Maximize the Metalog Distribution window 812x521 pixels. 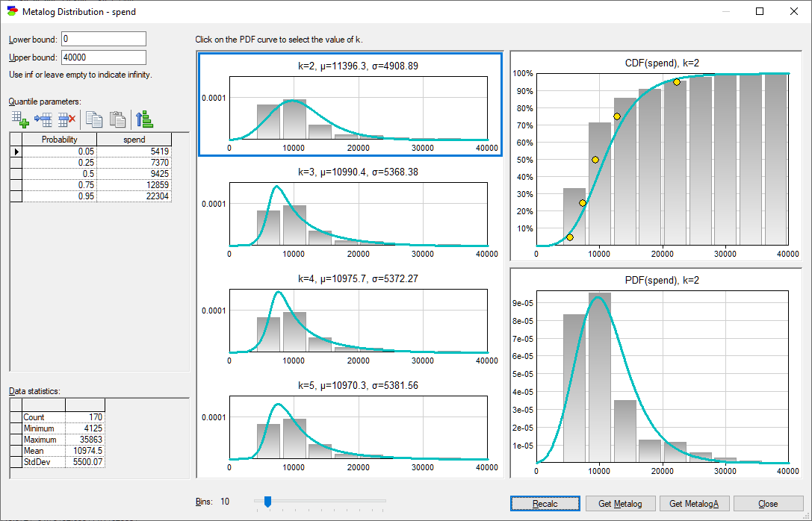click(x=760, y=11)
